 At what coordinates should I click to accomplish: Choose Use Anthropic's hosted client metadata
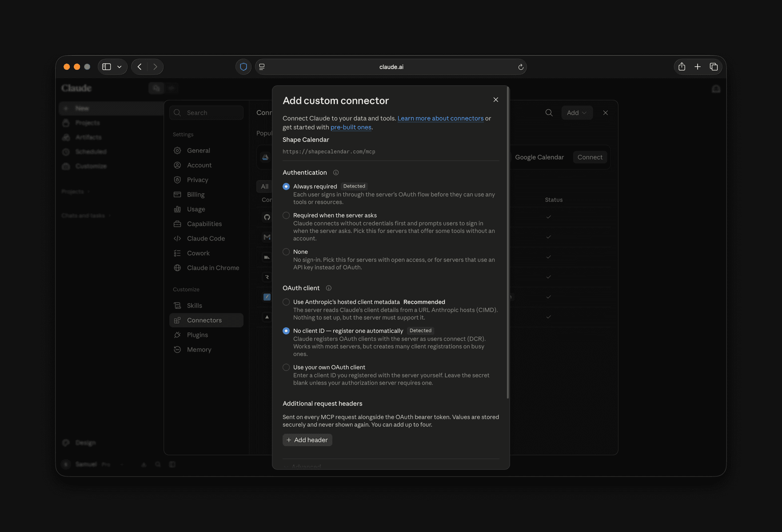(x=286, y=302)
